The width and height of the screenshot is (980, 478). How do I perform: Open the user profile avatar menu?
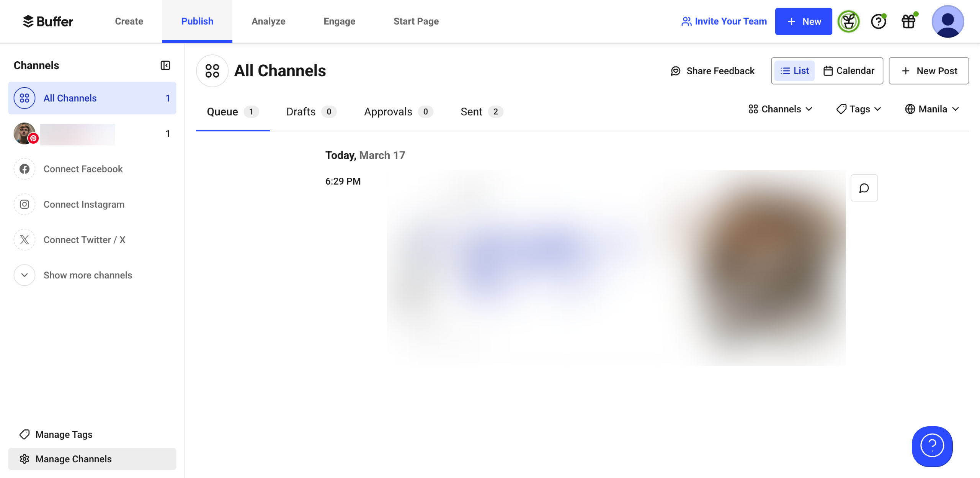click(x=947, y=21)
